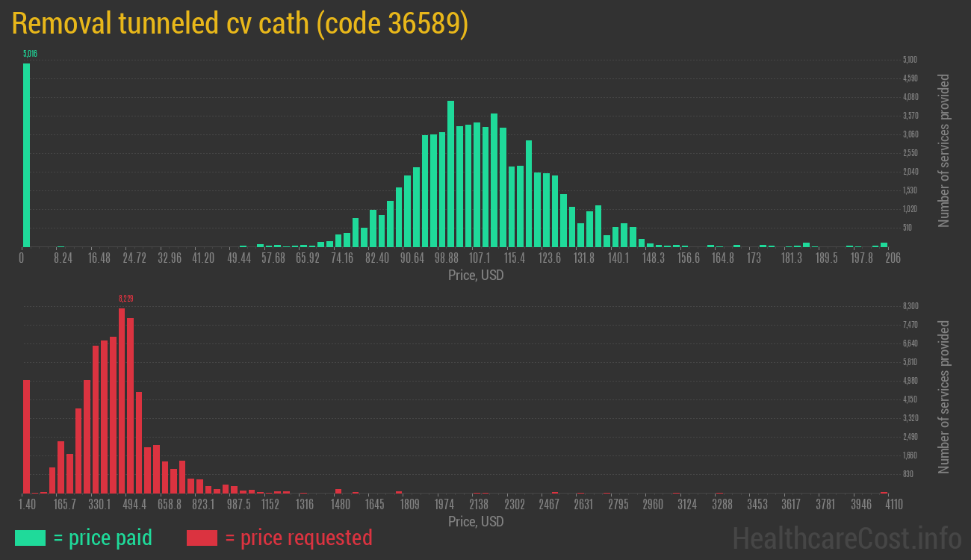Image resolution: width=971 pixels, height=560 pixels.
Task: Click the top chart's 'Number of services provided' label
Action: [x=944, y=151]
